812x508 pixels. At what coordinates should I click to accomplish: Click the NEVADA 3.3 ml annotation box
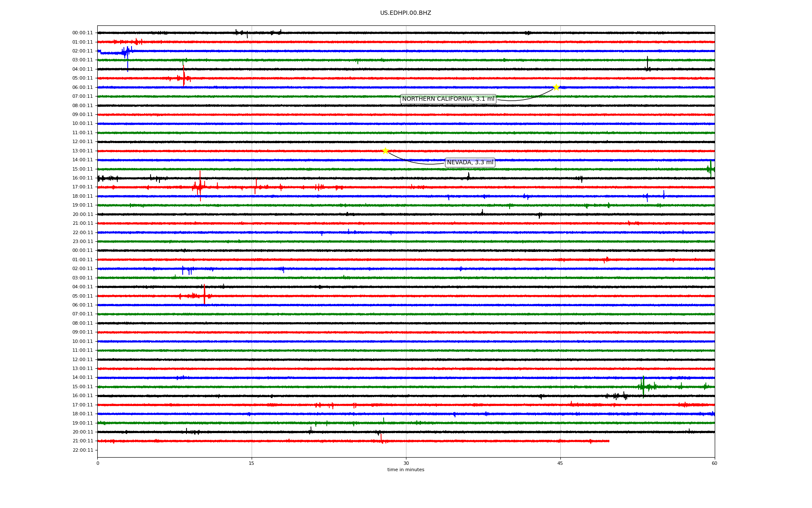[x=470, y=163]
